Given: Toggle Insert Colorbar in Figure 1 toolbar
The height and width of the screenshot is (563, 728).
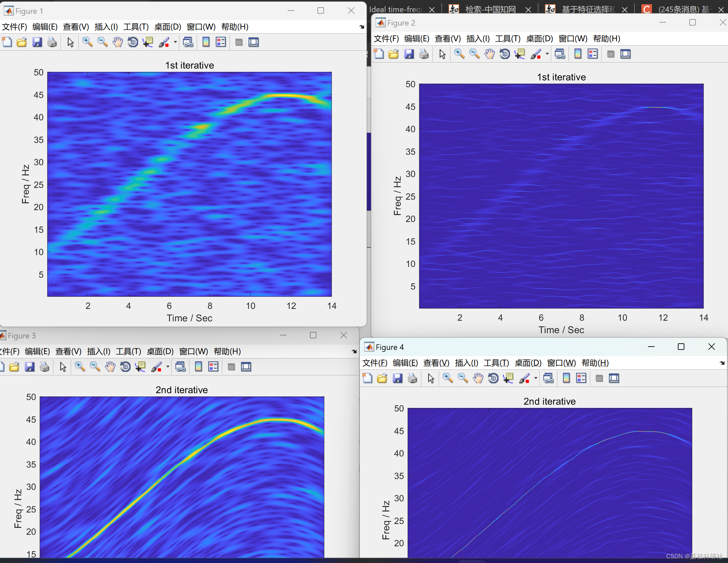Looking at the screenshot, I should 206,42.
